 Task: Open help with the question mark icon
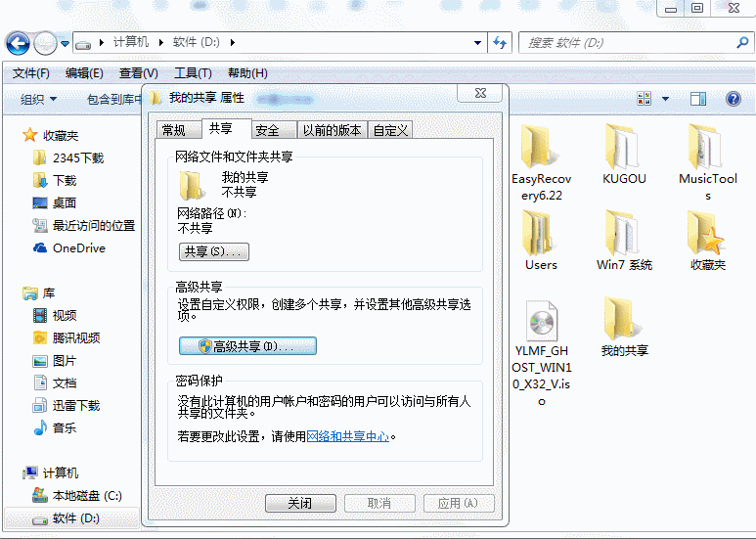click(x=734, y=99)
